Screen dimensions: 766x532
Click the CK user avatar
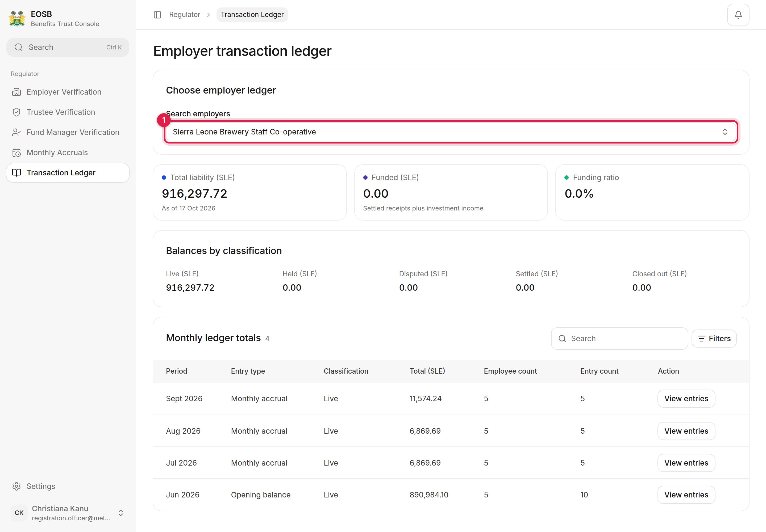(19, 513)
